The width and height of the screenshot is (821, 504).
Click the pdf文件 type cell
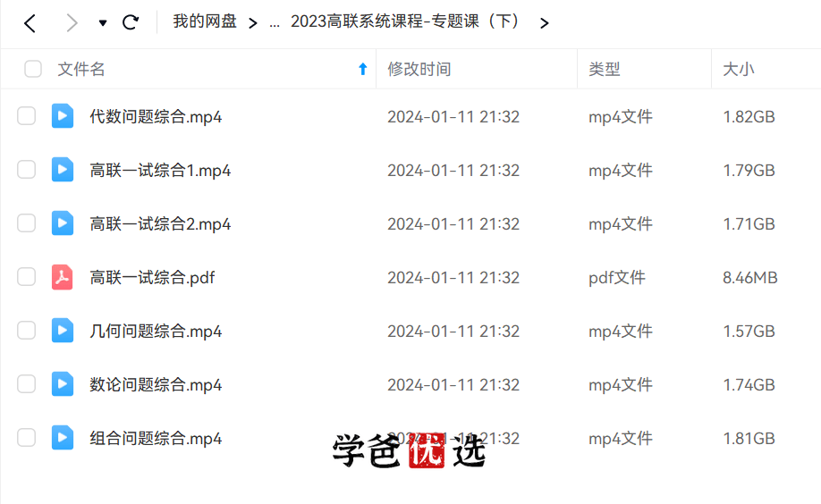[617, 278]
